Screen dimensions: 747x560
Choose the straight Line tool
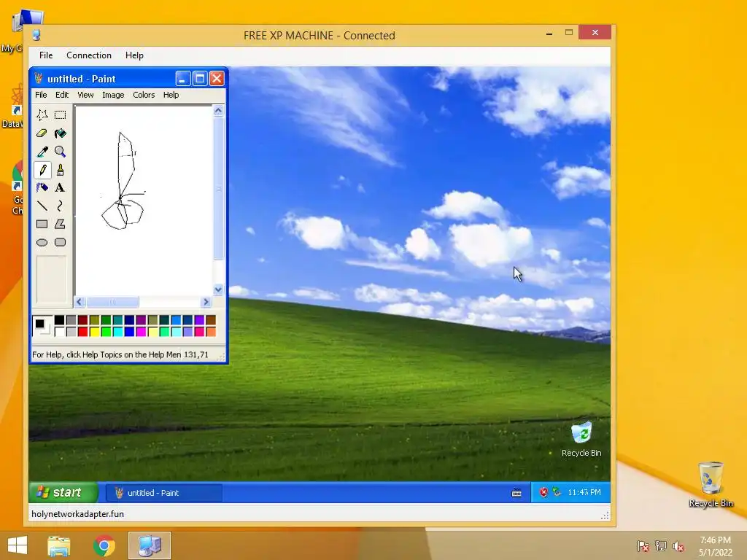click(x=42, y=206)
